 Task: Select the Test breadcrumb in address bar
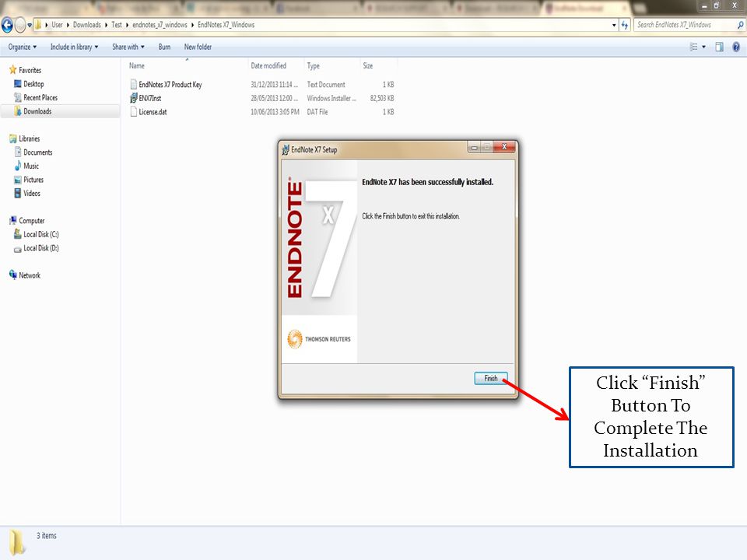point(117,25)
